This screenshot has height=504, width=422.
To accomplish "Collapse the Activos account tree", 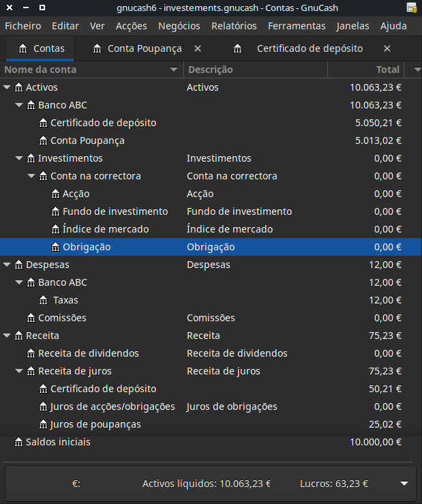I will point(7,87).
